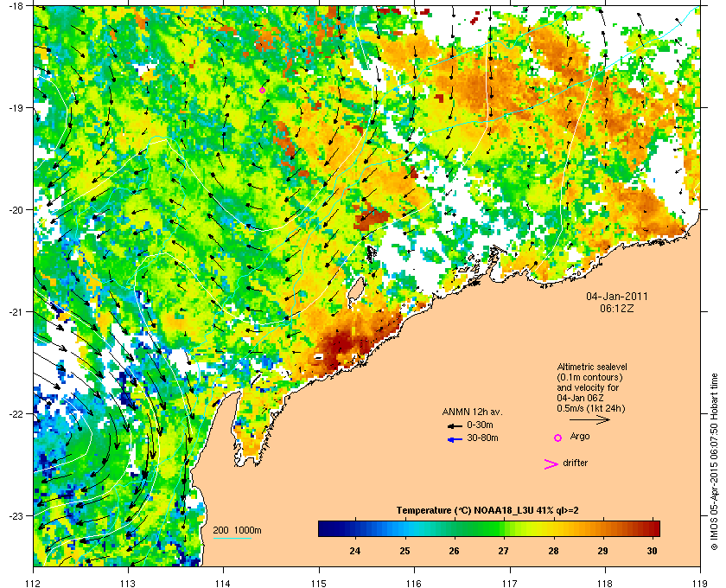Click the colorbar tick label '25'
Image resolution: width=726 pixels, height=588 pixels.
[404, 551]
